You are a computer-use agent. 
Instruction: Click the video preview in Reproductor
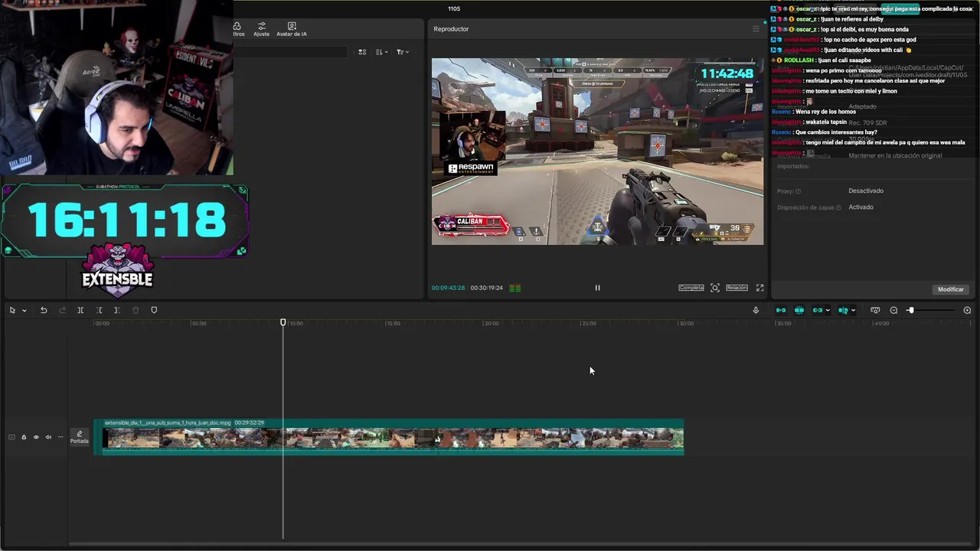[x=597, y=152]
